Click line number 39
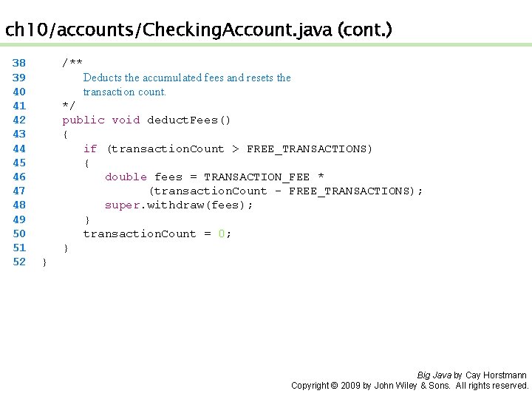 19,78
